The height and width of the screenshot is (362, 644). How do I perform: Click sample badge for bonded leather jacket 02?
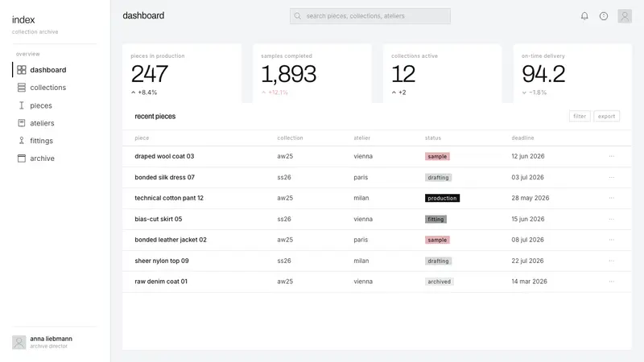437,240
